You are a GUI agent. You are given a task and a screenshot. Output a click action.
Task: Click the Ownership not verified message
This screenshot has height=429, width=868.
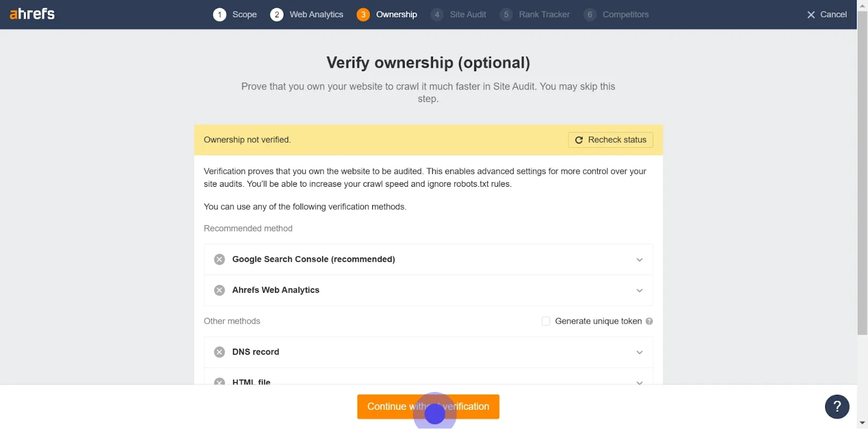click(247, 140)
